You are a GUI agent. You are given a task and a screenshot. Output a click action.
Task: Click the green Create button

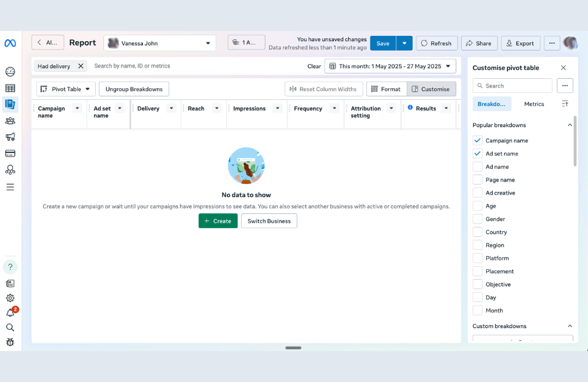[x=218, y=221]
